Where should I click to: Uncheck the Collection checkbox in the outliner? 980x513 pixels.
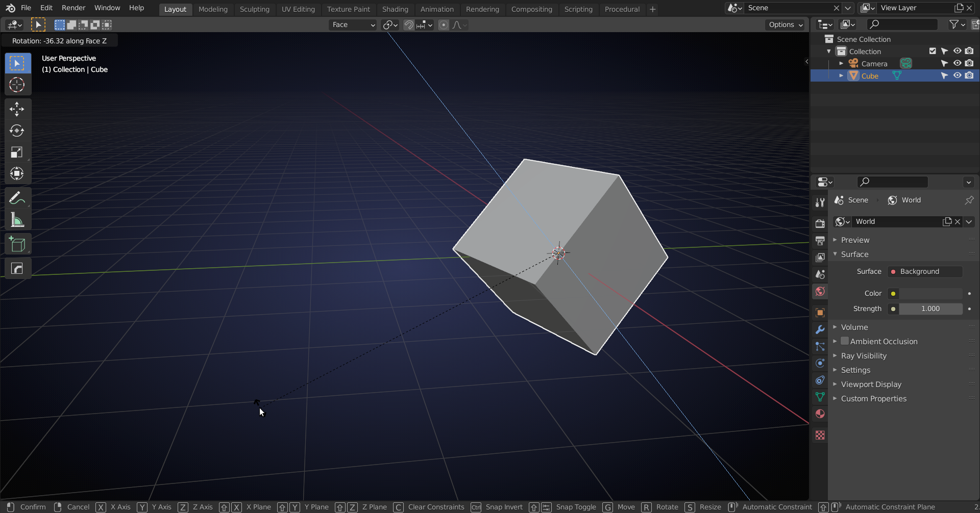click(x=932, y=50)
